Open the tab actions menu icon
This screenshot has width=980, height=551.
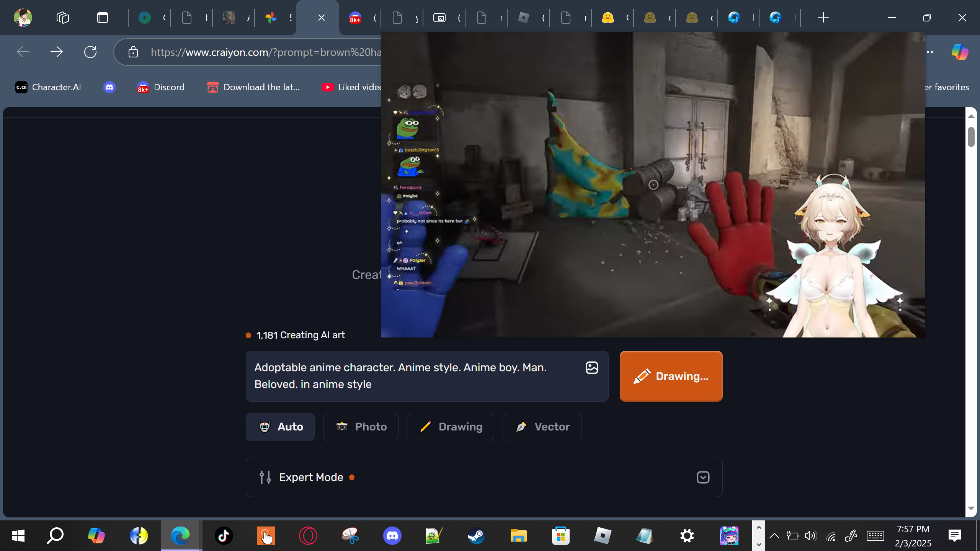click(x=103, y=18)
